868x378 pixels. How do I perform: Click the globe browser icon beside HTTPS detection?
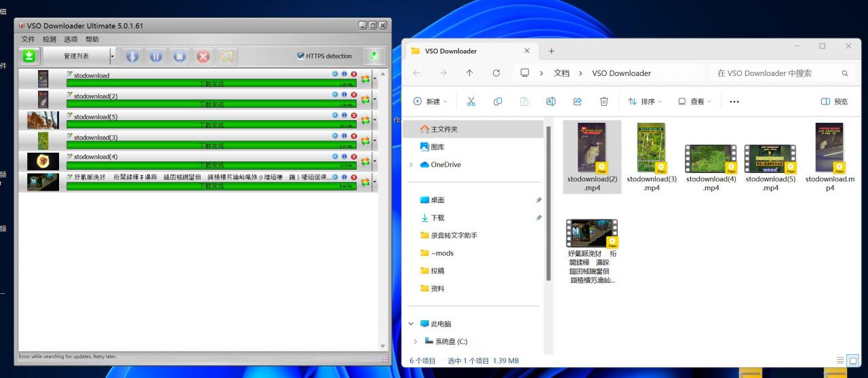pyautogui.click(x=374, y=56)
